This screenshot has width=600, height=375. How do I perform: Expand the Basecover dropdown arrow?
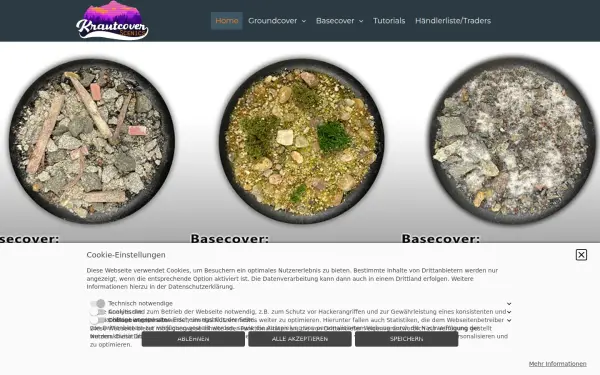[361, 21]
